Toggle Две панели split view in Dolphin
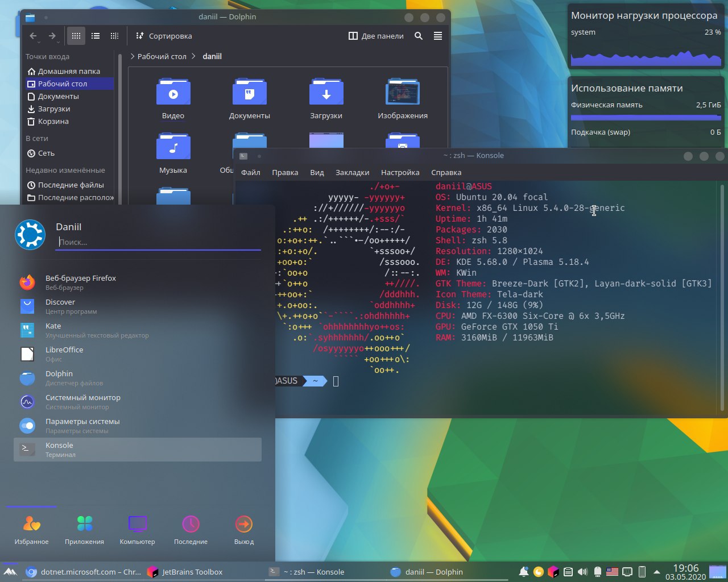Screen dimensions: 728x582 (376, 36)
